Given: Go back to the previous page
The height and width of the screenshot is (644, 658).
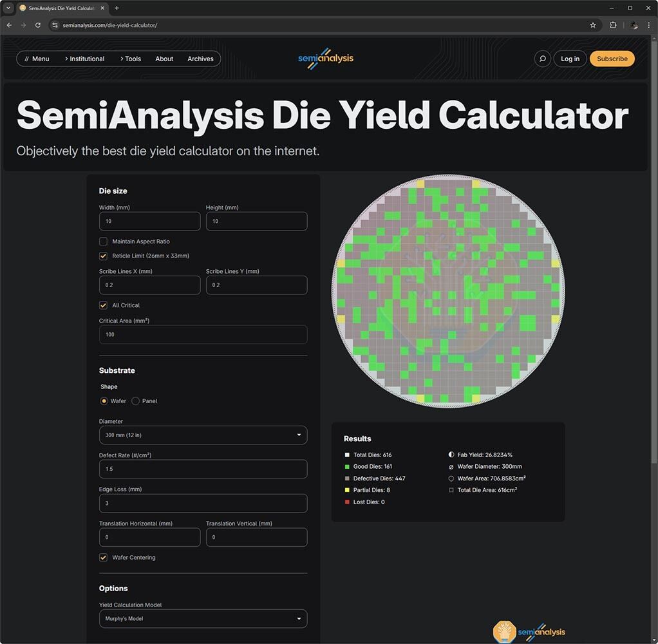Looking at the screenshot, I should click(9, 25).
